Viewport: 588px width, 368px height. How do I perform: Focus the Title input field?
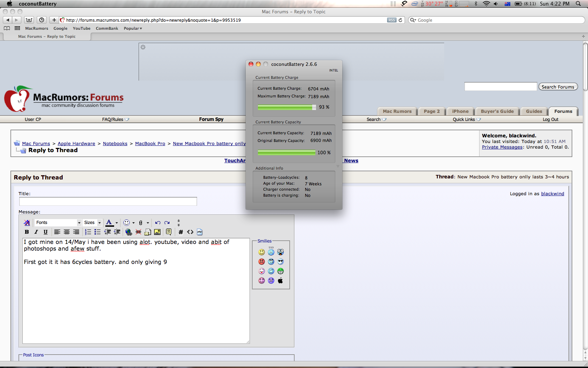[108, 201]
